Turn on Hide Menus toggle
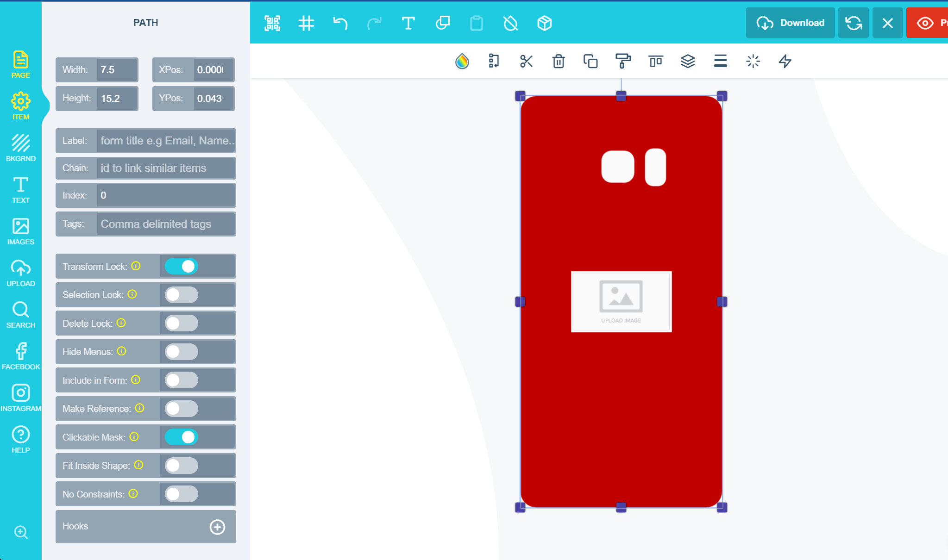This screenshot has height=560, width=948. [182, 352]
